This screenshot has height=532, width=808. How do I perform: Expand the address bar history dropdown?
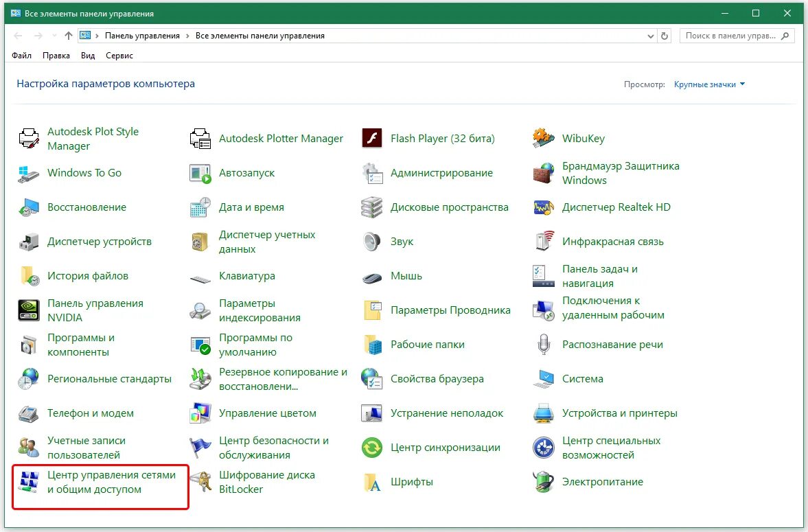650,36
